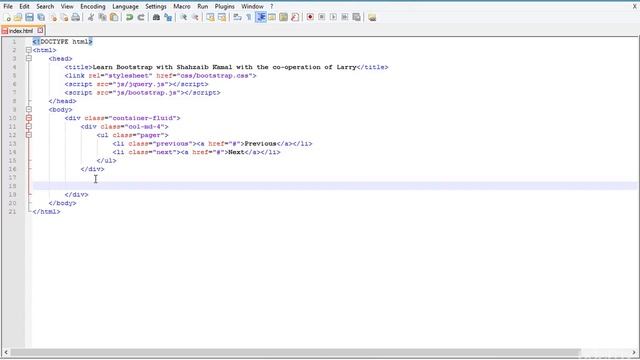This screenshot has height=360, width=640.
Task: Open a file using the Open folder icon
Action: [18, 17]
